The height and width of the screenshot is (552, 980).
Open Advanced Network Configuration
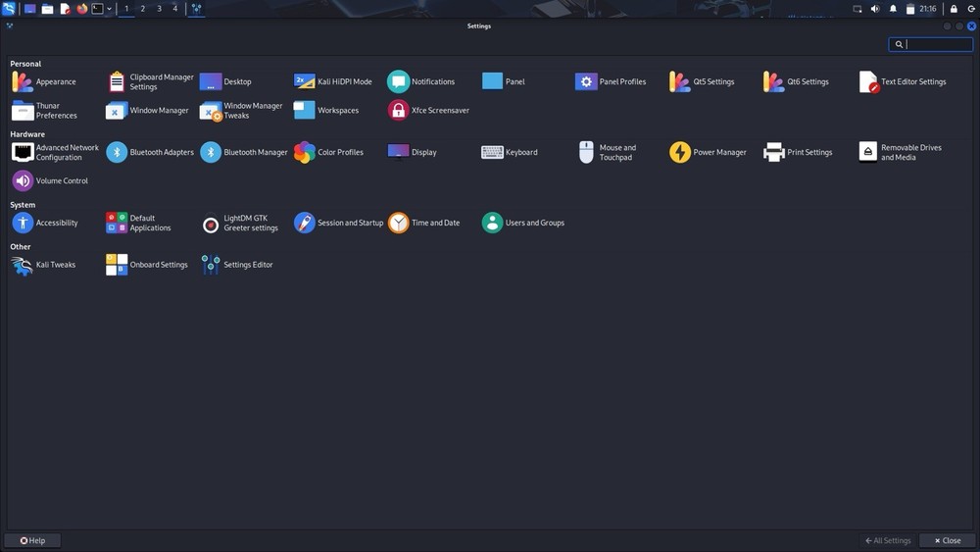click(55, 153)
